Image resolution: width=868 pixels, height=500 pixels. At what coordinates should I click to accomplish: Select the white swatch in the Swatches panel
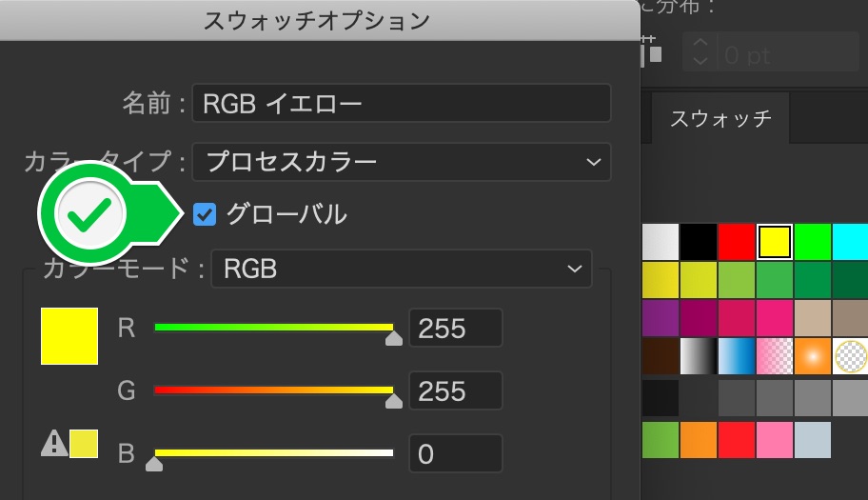pos(661,242)
